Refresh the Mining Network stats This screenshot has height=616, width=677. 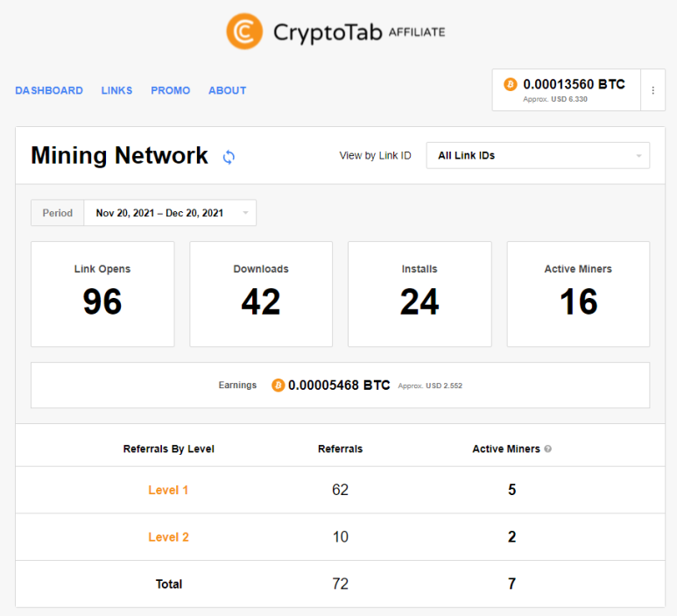pos(229,157)
